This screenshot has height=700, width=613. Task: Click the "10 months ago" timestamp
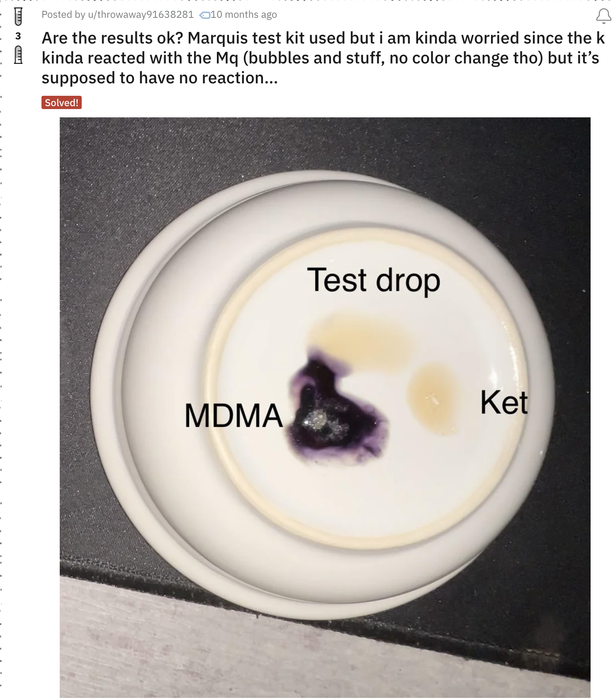244,15
